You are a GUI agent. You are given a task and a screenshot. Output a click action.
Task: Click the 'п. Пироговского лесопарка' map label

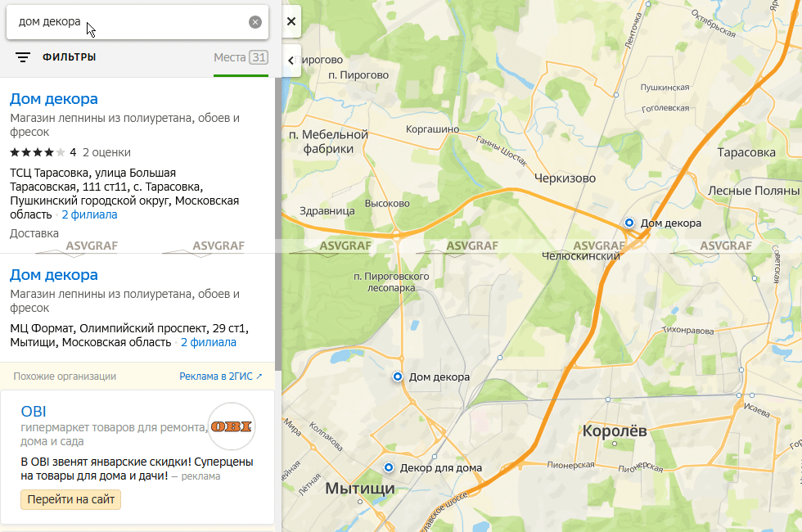[391, 282]
